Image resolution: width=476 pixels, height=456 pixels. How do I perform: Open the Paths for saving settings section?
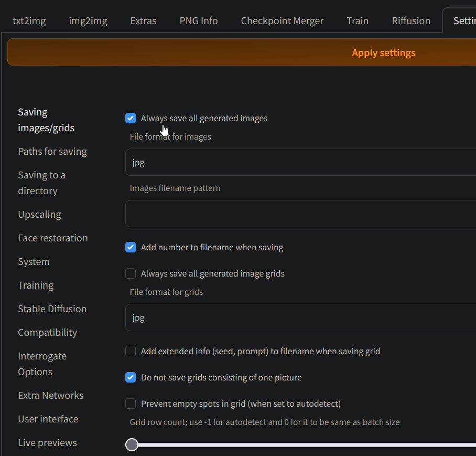point(52,151)
